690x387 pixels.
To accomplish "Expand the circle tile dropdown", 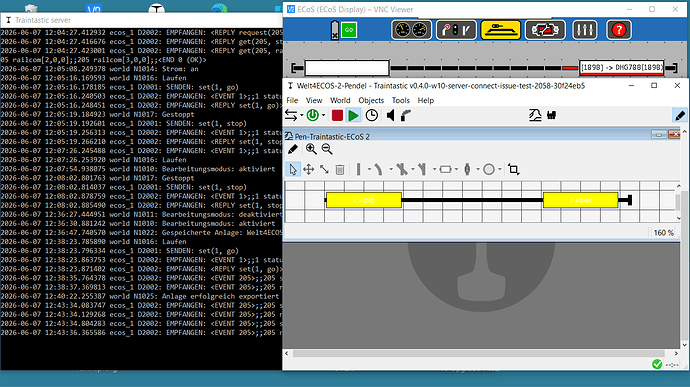I will [500, 170].
